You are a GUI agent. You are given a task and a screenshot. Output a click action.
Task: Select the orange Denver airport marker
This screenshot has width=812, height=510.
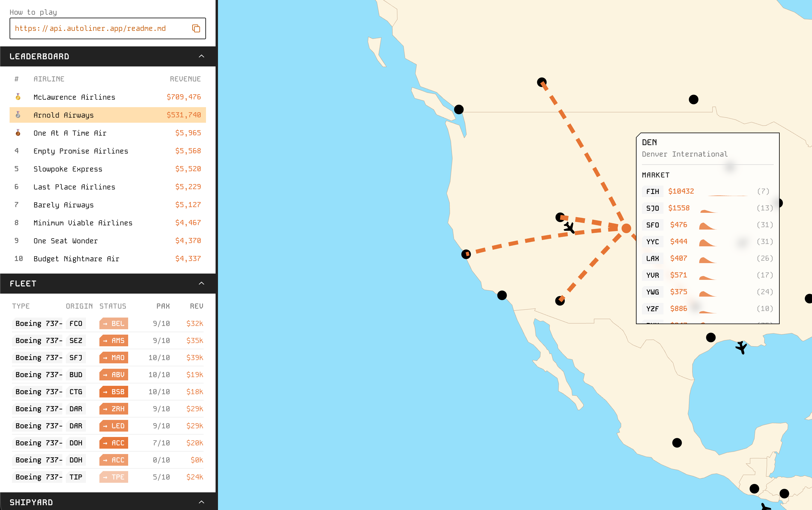click(x=626, y=228)
